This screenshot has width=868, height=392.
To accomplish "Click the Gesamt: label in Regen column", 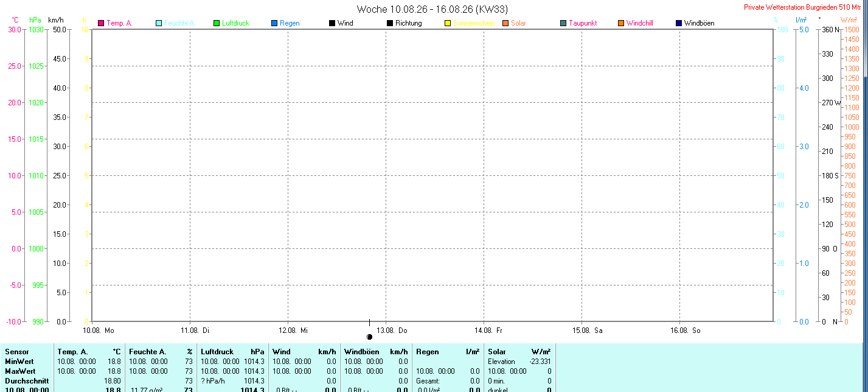I will coord(429,381).
